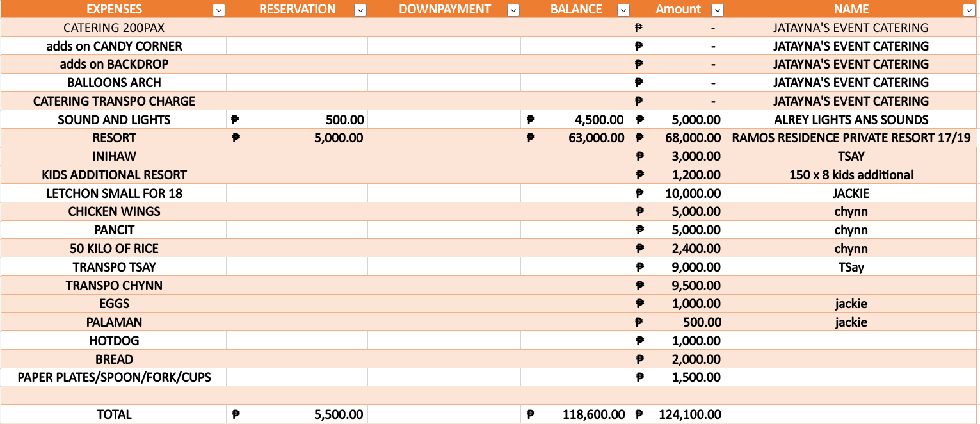Select the SOUND AND LIGHTS expense cell
Screen dimensions: 980x424
pos(114,120)
